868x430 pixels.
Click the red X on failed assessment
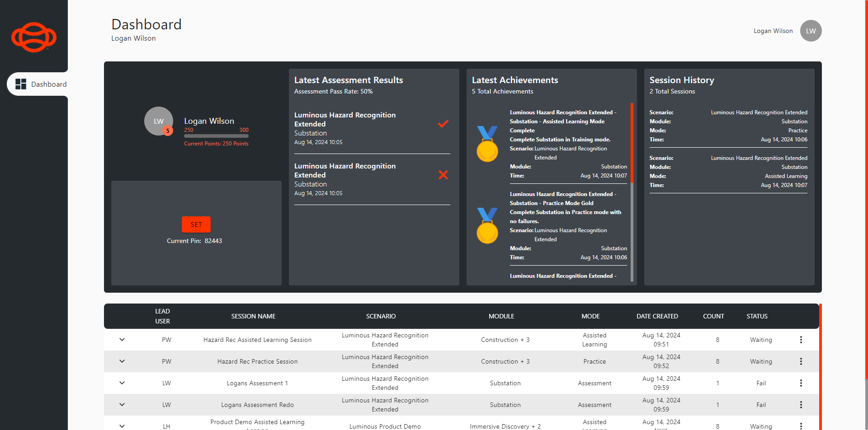(443, 175)
